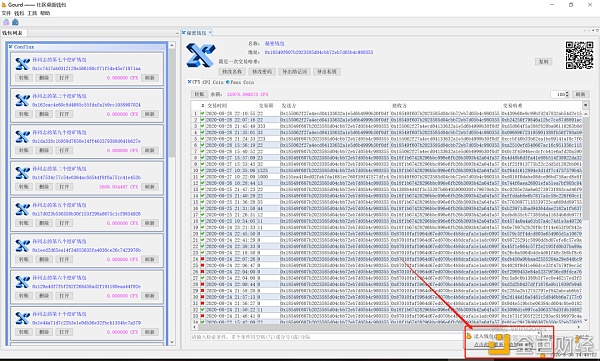The height and width of the screenshot is (361, 600).
Task: Refresh the balance of wallet 0x1c7417
Action: (x=150, y=78)
